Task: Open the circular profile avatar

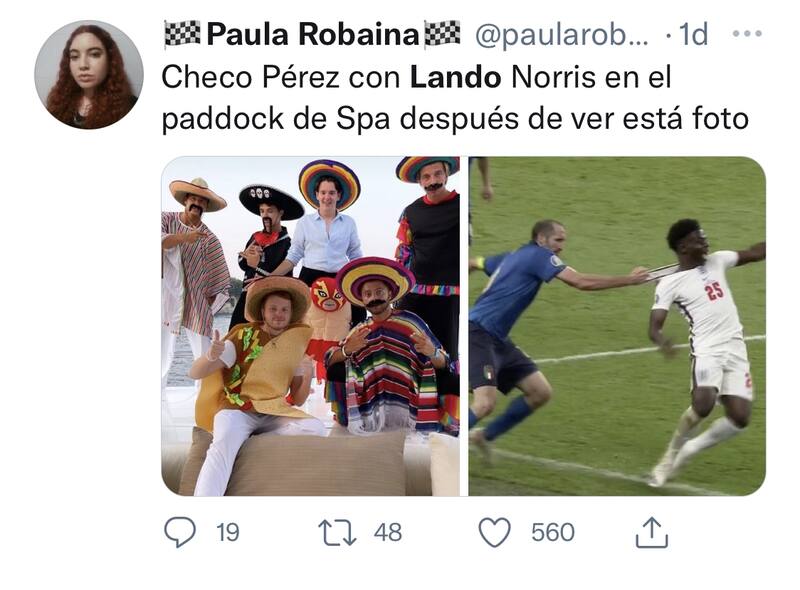Action: 89,75
